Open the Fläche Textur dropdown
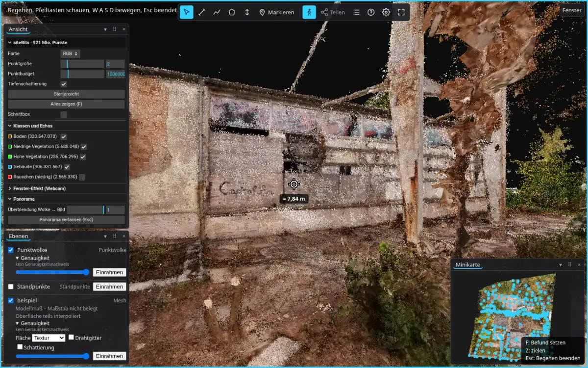This screenshot has height=368, width=588. (49, 338)
